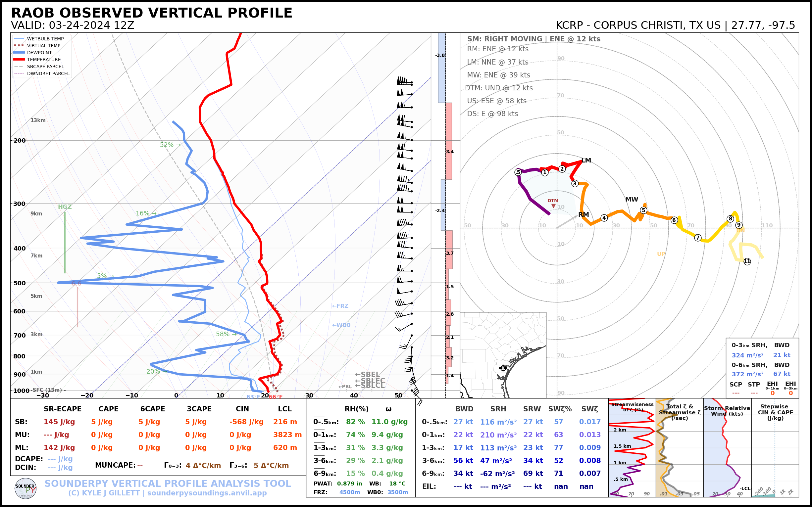Click the station crosshair on Texas map
The width and height of the screenshot is (812, 507).
click(x=503, y=368)
